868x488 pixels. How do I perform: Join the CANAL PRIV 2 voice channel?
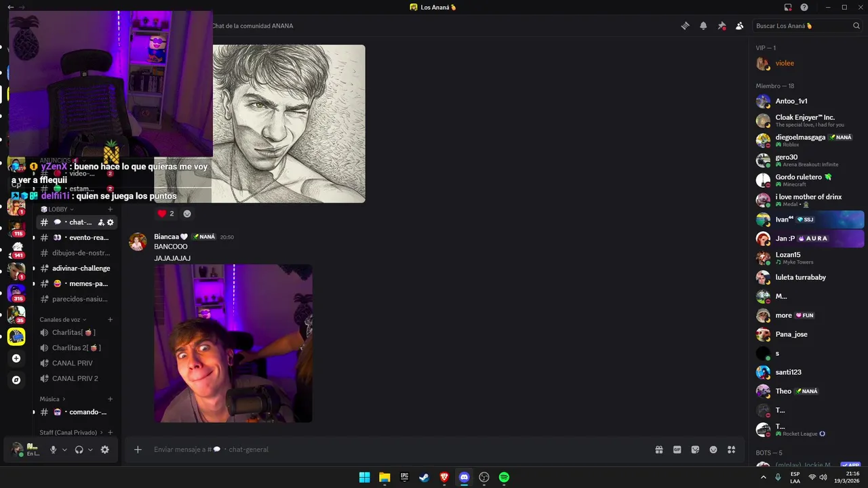click(77, 378)
